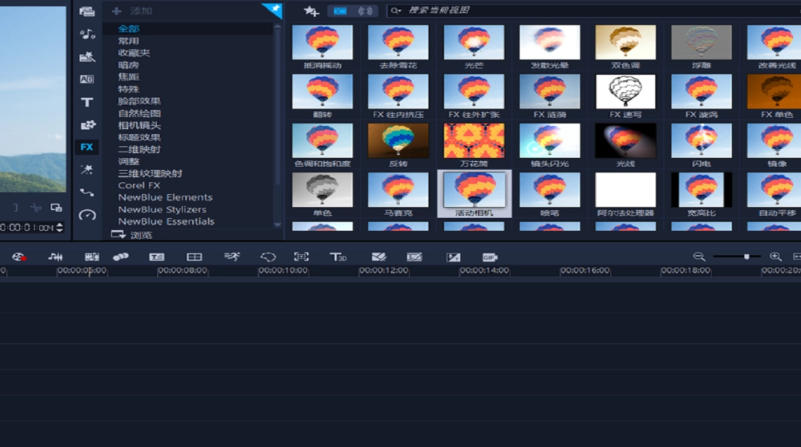Toggle the video filters view button

(x=340, y=11)
